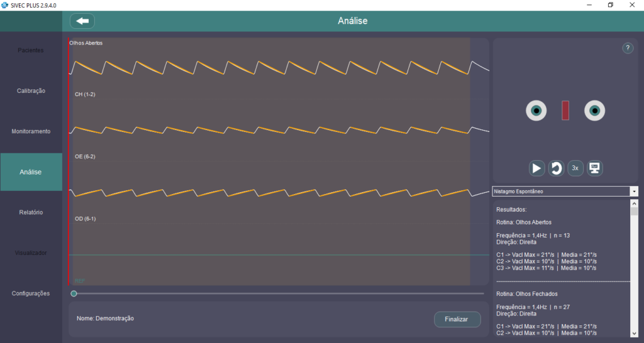The width and height of the screenshot is (644, 343).
Task: Open the Pacientes section in sidebar
Action: [x=31, y=50]
